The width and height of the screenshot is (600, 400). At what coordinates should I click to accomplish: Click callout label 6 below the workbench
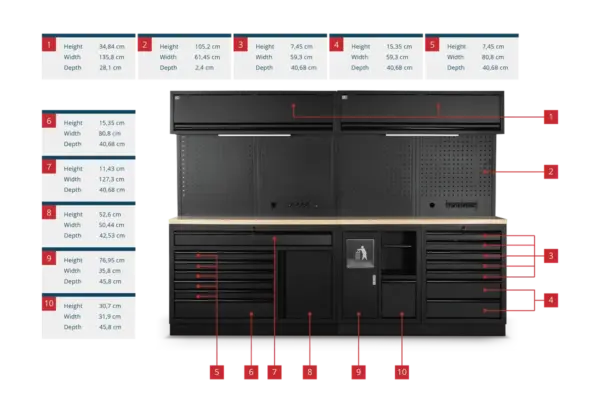pos(251,372)
